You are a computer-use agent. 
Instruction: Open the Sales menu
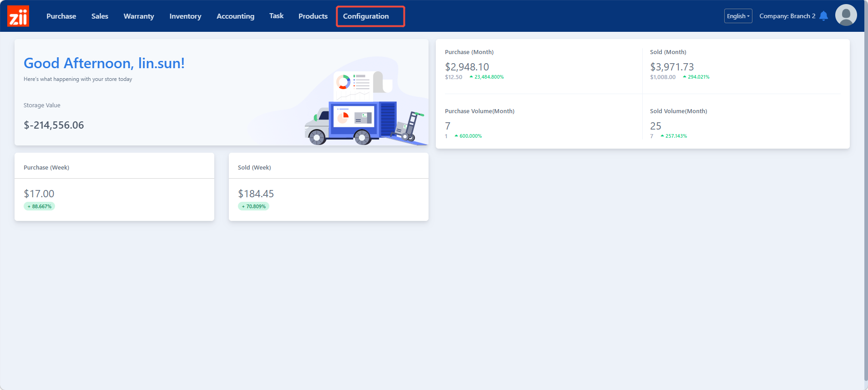pyautogui.click(x=100, y=16)
